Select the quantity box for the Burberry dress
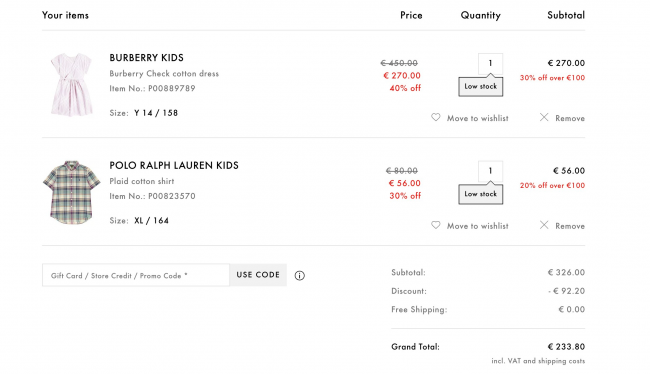Viewport: 650px width, 374px height. pos(490,63)
